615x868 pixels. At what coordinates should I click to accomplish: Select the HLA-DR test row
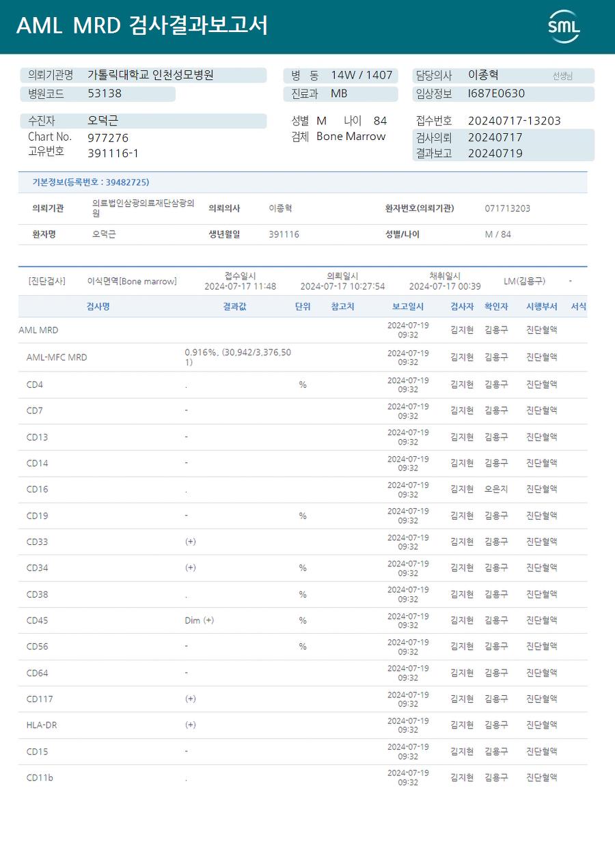pyautogui.click(x=303, y=725)
